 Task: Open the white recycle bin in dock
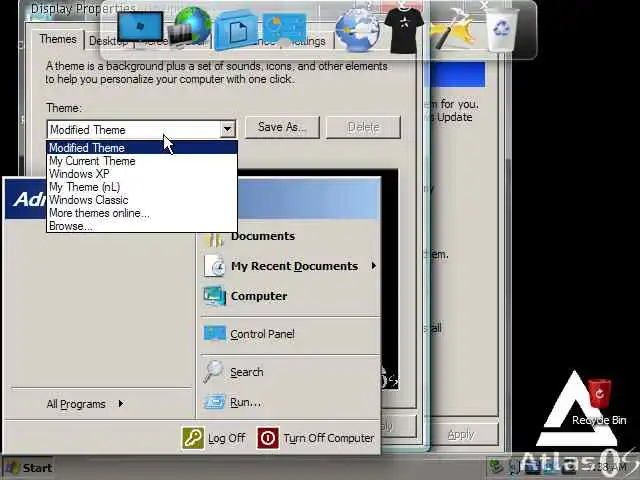pos(503,29)
